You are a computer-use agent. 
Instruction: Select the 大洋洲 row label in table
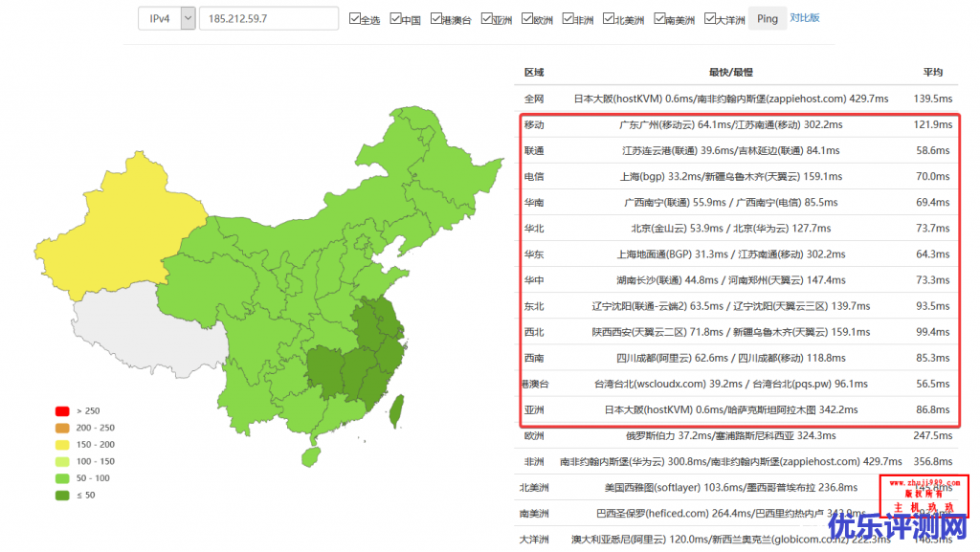[534, 540]
